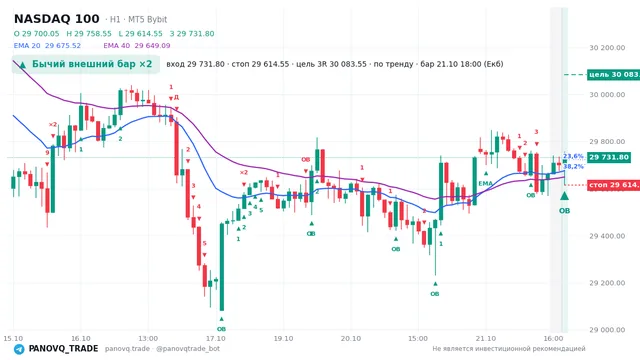
Task: Click the 29 800.00 price axis label
Action: point(607,142)
